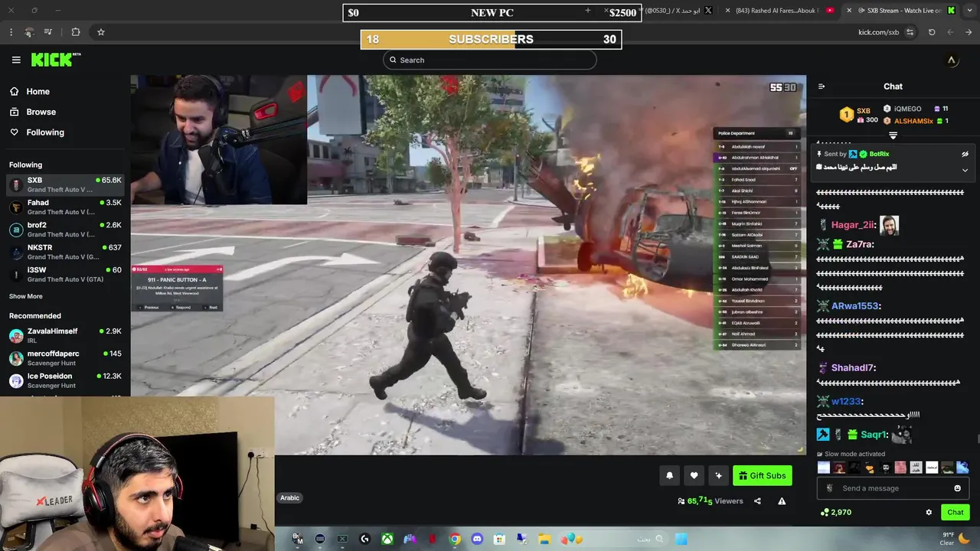Click chat username ARwa1553

click(x=856, y=306)
